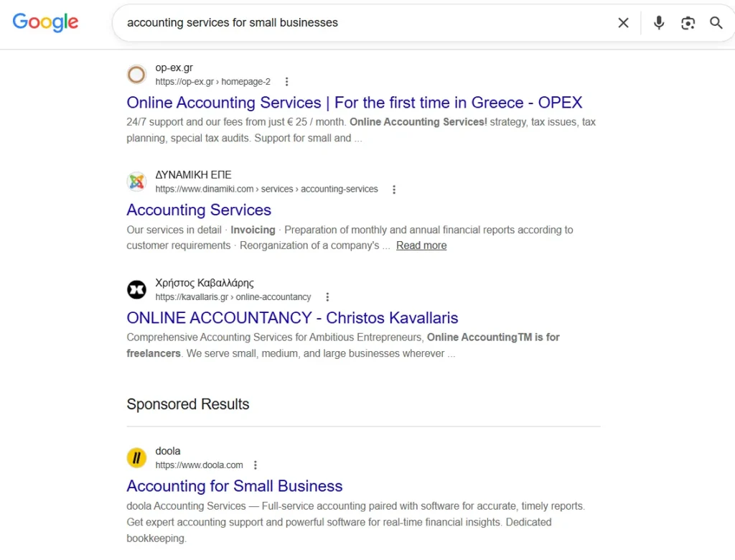Viewport: 735px width, 560px height.
Task: Open ONLINE ACCOUNTANCY Christos Kavallaris result
Action: point(292,317)
